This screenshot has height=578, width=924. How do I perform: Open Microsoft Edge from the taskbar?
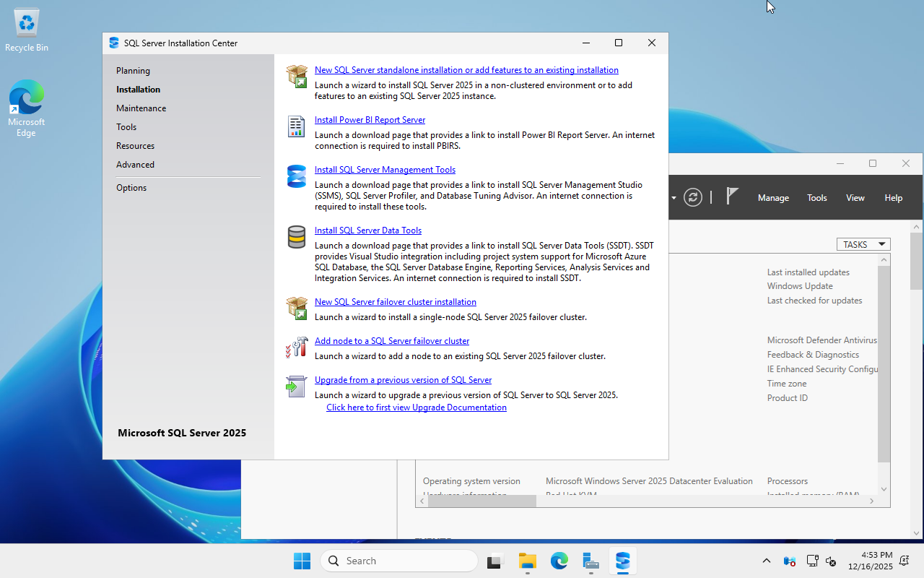coord(559,561)
